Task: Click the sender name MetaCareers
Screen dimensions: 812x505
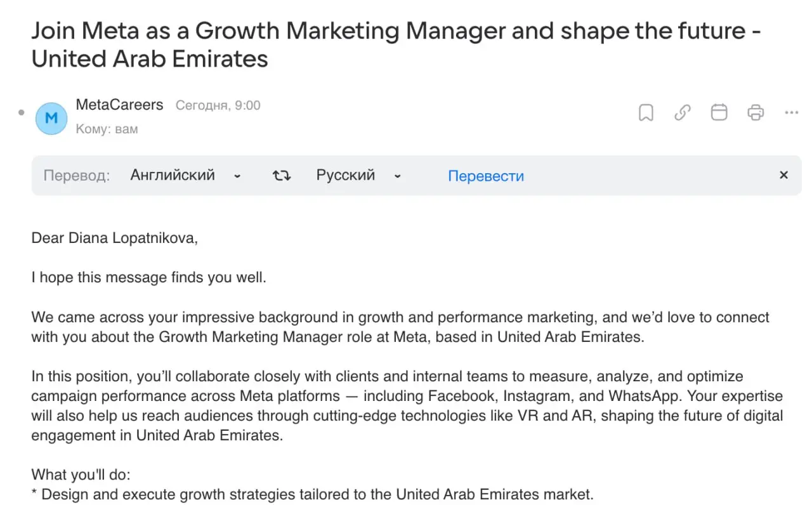Action: coord(119,105)
